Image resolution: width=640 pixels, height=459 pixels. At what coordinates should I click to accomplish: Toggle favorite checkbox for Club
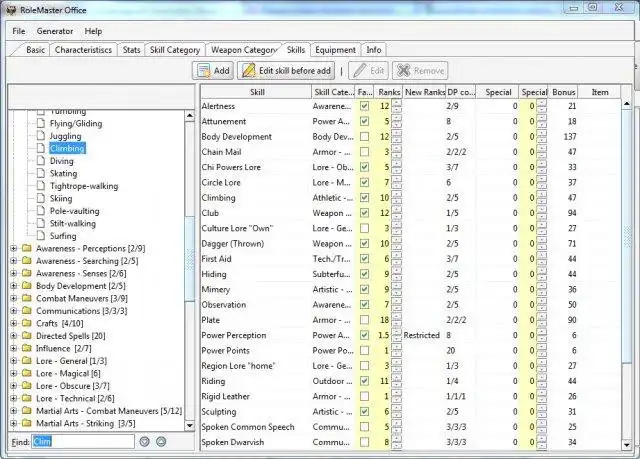pyautogui.click(x=364, y=213)
